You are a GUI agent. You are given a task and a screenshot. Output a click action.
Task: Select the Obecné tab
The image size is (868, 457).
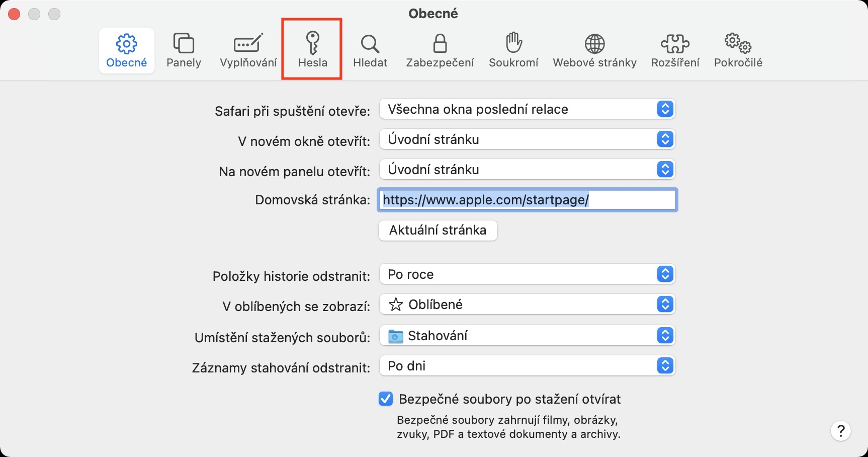126,49
